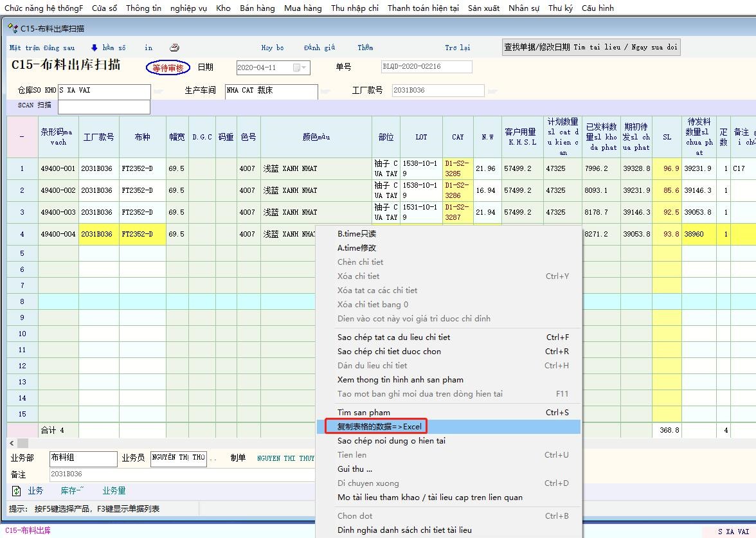Click the SCAN 扫描 input field

point(104,107)
